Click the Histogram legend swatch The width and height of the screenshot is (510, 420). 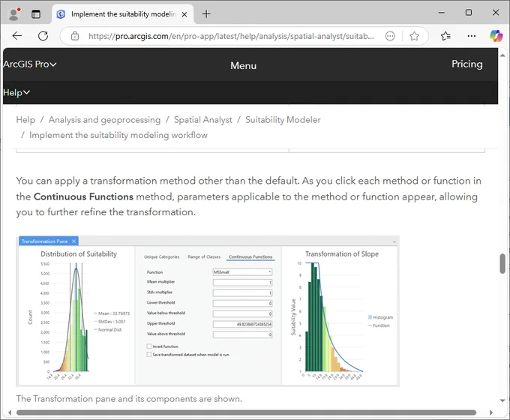click(x=370, y=317)
